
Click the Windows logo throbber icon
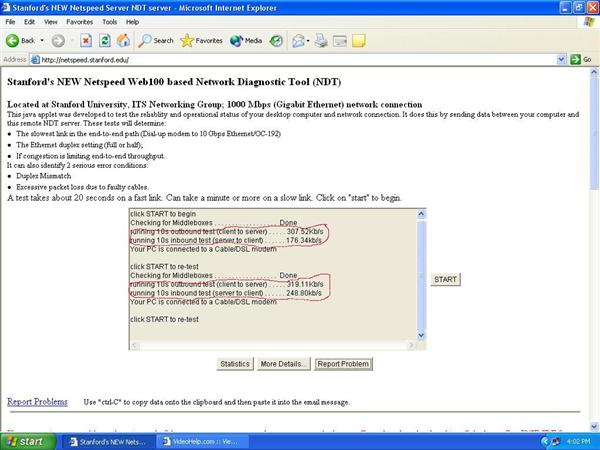[589, 22]
